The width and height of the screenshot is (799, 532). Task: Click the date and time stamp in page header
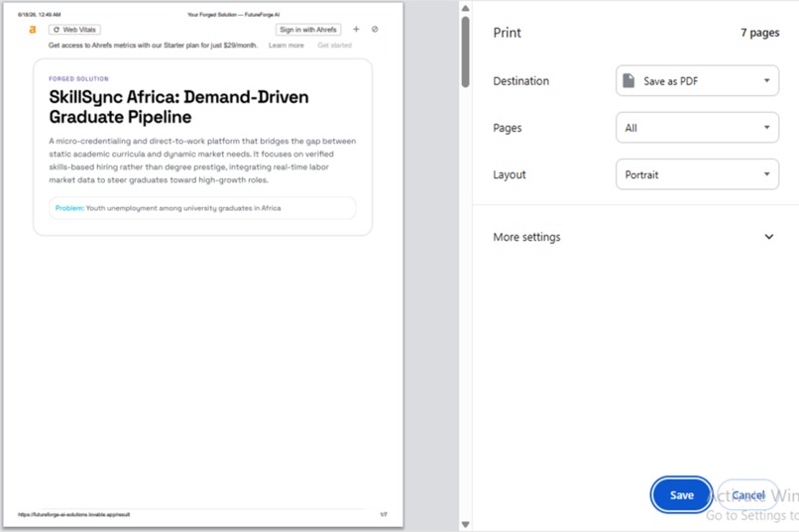(40, 15)
